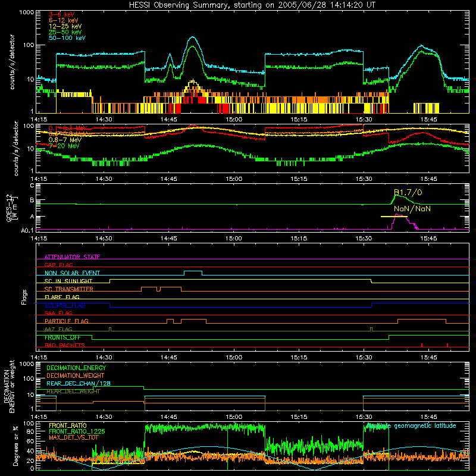
Task: Select the 6-12 keV legend label
Action: click(x=64, y=20)
